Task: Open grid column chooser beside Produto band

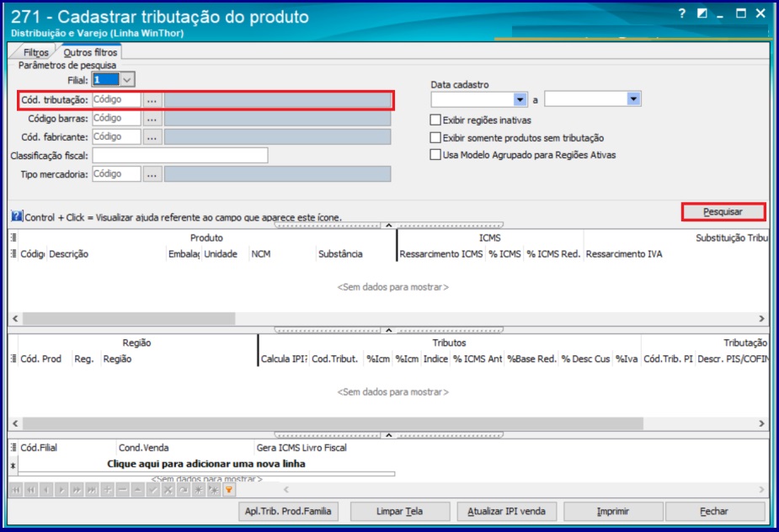Action: coord(13,238)
